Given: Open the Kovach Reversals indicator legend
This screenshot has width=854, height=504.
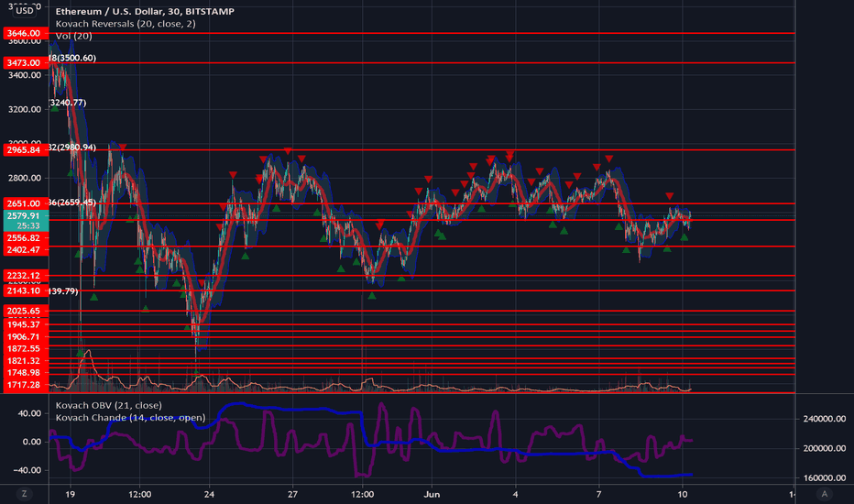Looking at the screenshot, I should pos(126,24).
